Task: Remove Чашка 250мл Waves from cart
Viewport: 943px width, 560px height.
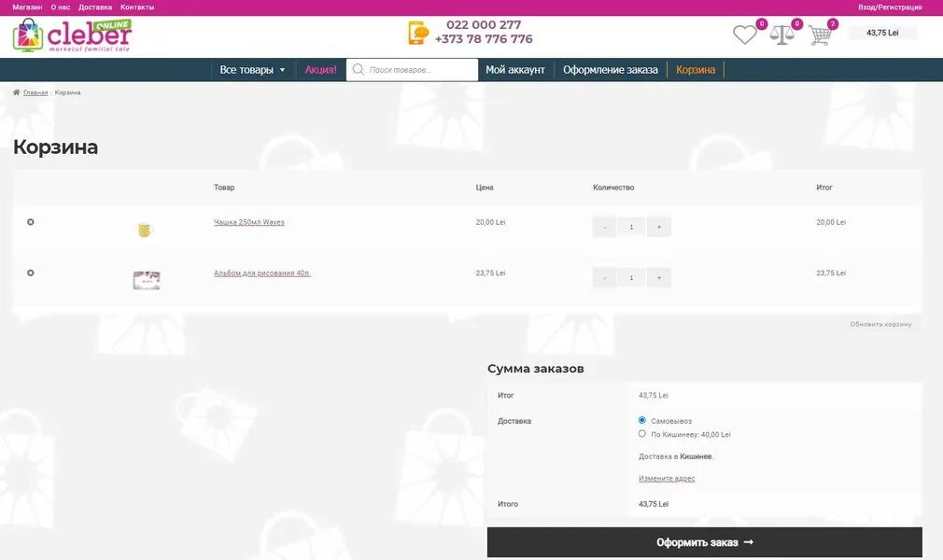Action: point(31,222)
